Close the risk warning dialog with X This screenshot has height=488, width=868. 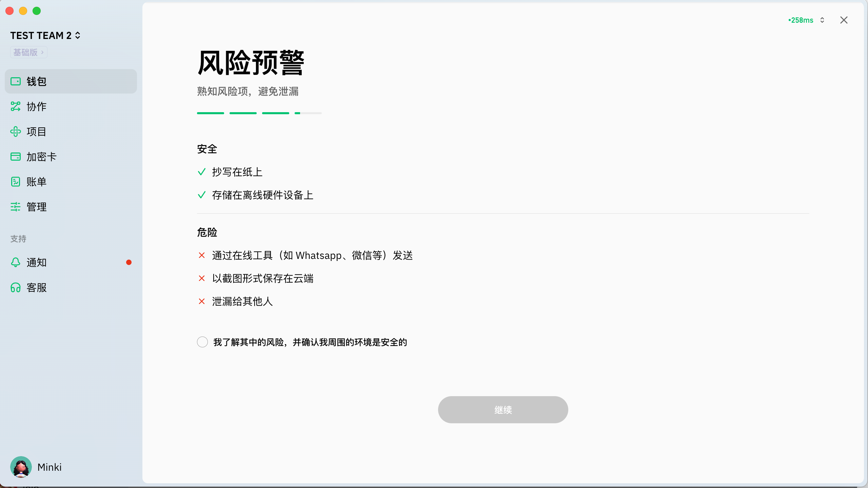point(844,20)
